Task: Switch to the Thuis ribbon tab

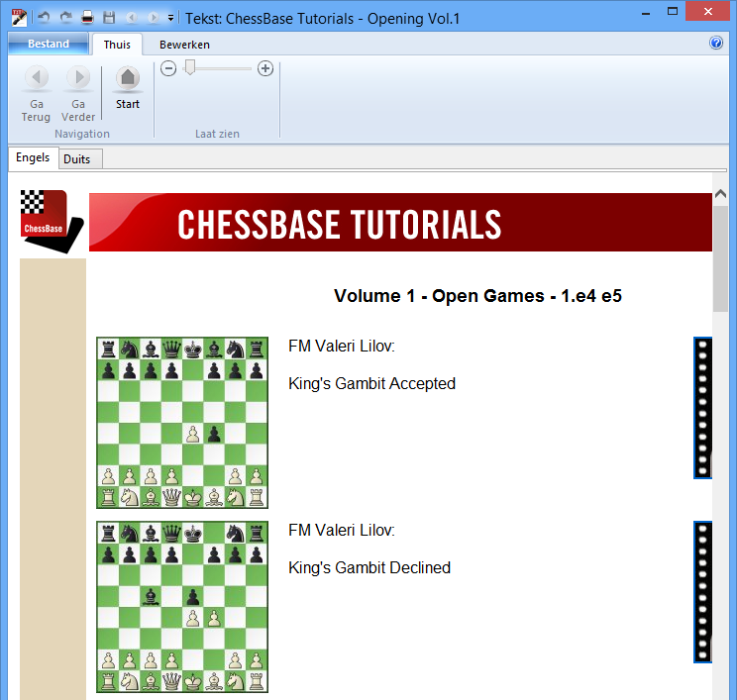Action: coord(117,45)
